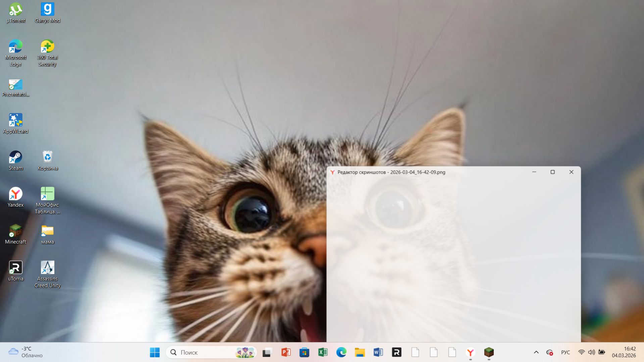Screen dimensions: 644x362
Task: Maximize the Редактор скриншотов window
Action: [x=553, y=172]
